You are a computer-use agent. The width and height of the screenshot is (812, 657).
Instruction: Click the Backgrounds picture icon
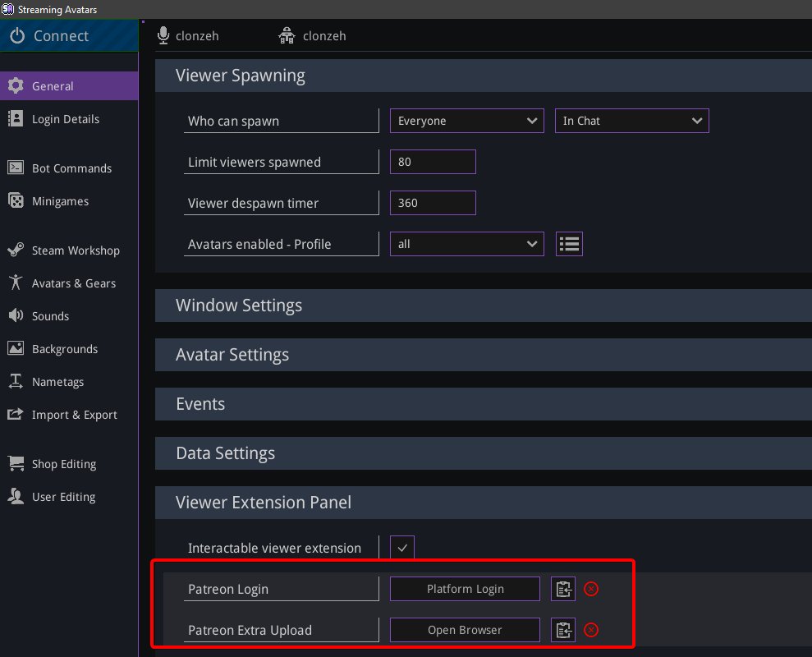pyautogui.click(x=16, y=348)
